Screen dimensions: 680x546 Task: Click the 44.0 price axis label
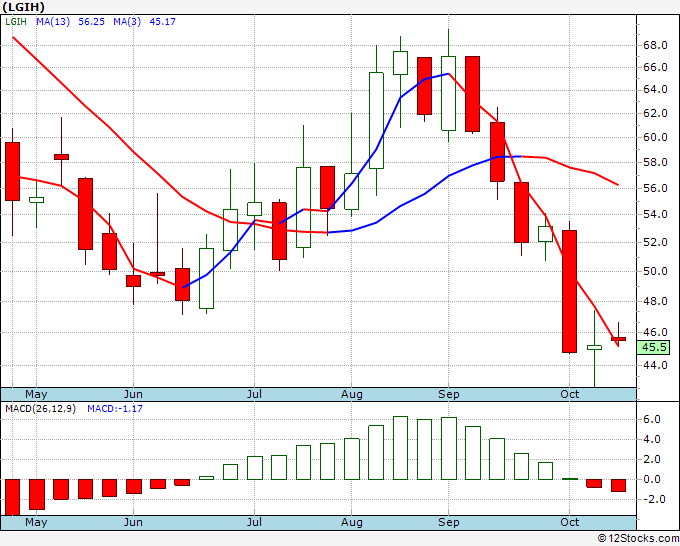655,365
